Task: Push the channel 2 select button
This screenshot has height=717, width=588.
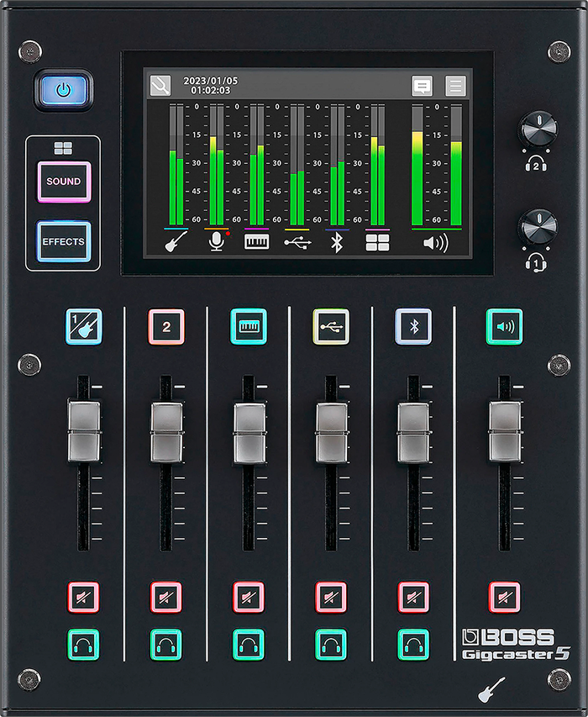Action: (166, 326)
